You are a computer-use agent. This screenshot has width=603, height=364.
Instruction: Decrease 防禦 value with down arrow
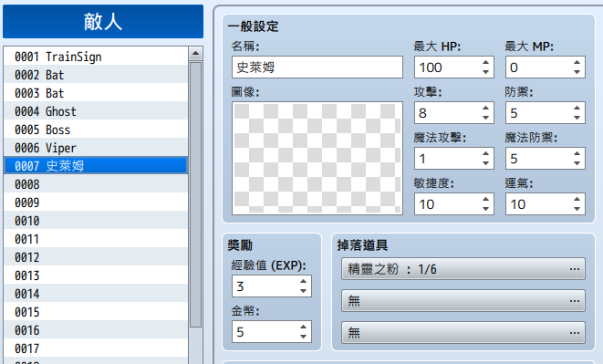[x=577, y=118]
